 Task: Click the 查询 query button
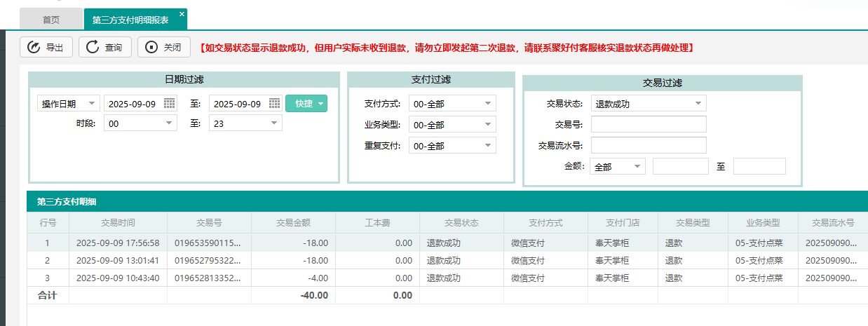point(105,48)
